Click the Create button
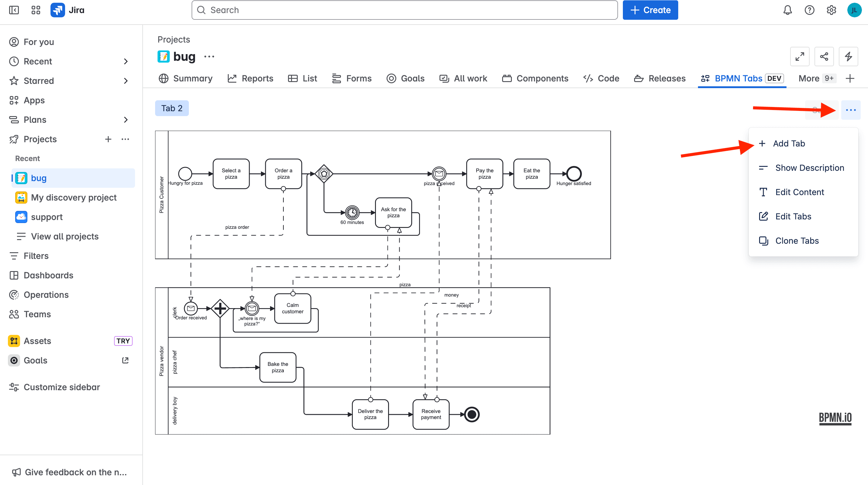The height and width of the screenshot is (485, 868). click(x=650, y=10)
